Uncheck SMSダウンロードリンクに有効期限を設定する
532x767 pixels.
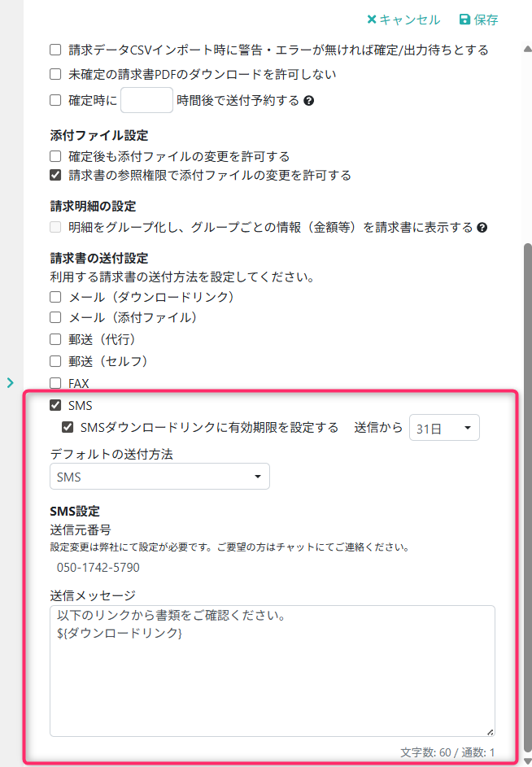point(68,427)
